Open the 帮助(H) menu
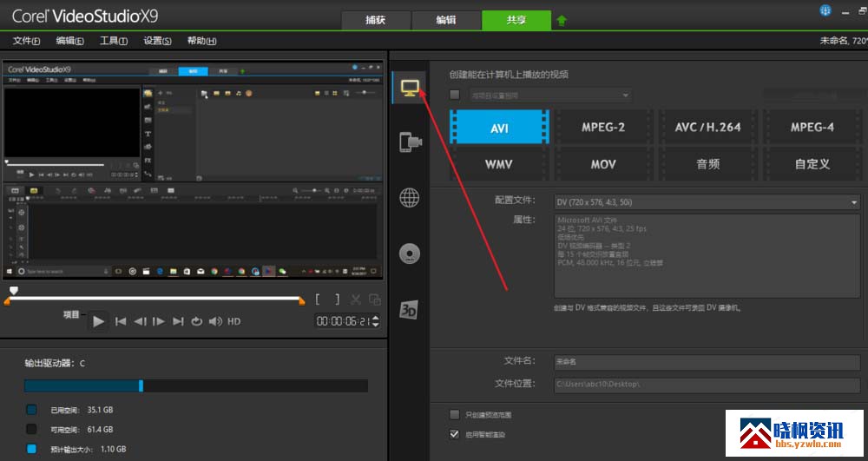 (201, 41)
